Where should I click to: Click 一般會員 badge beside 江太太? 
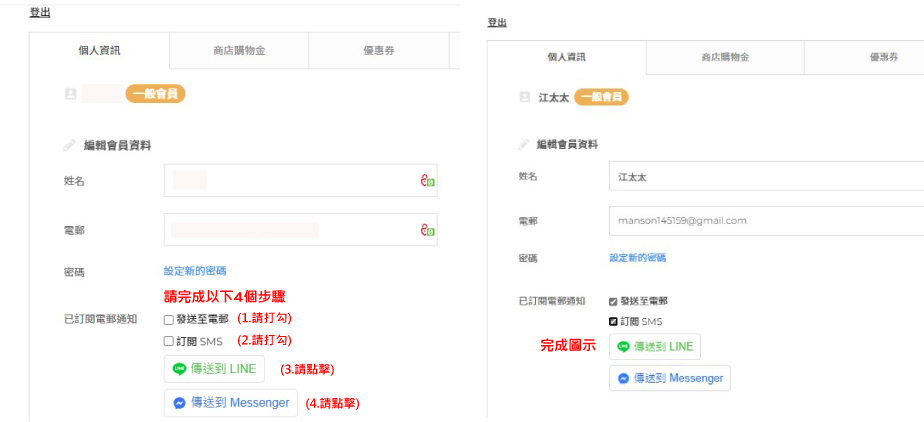tap(601, 97)
